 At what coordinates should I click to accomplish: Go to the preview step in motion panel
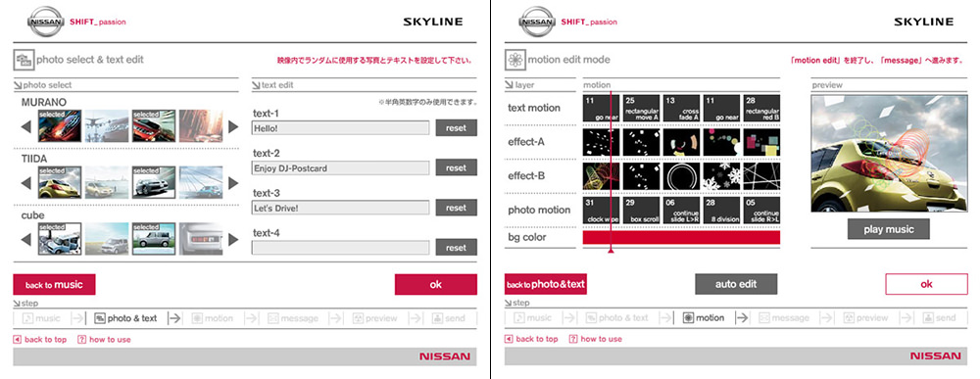pos(865,318)
